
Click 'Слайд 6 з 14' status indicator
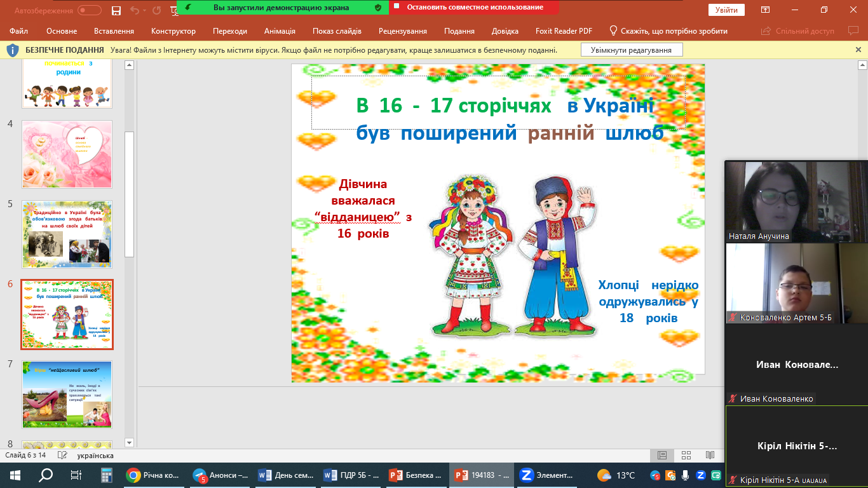click(26, 455)
